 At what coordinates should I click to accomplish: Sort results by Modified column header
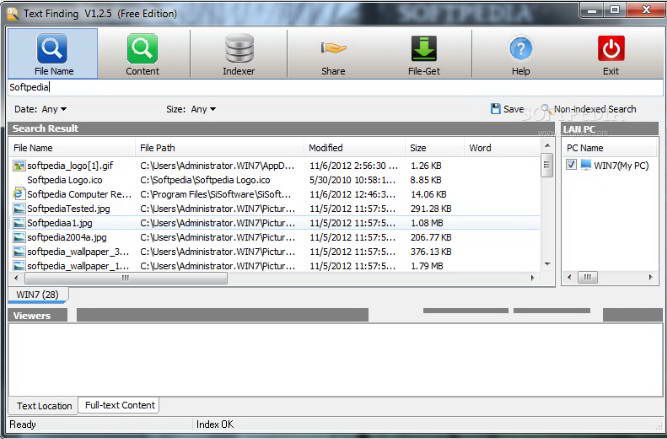pyautogui.click(x=354, y=148)
